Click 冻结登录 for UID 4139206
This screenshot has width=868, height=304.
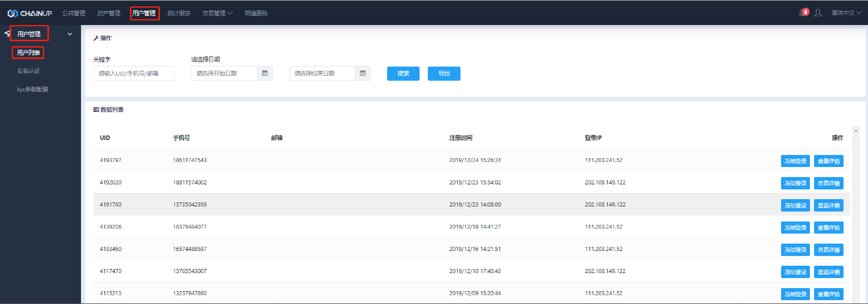point(795,227)
